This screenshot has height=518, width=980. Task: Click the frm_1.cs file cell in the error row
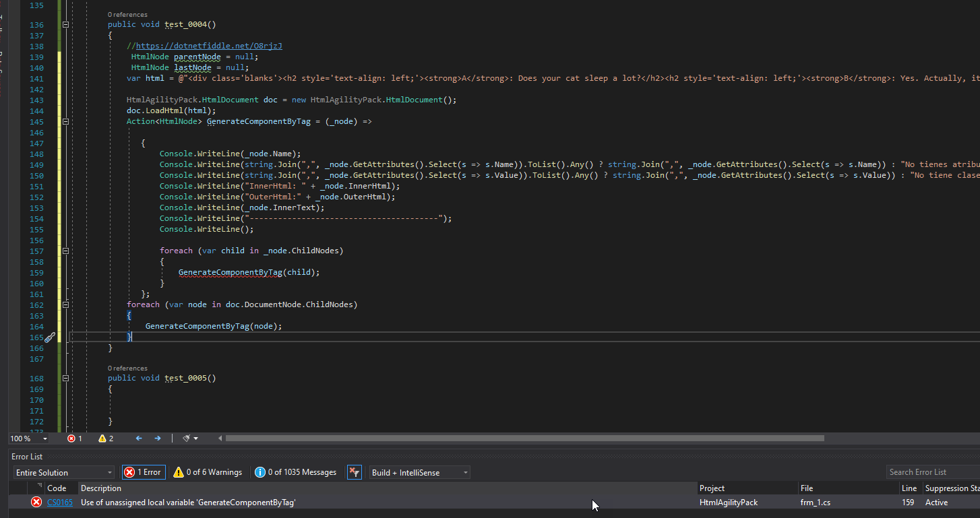coord(817,503)
